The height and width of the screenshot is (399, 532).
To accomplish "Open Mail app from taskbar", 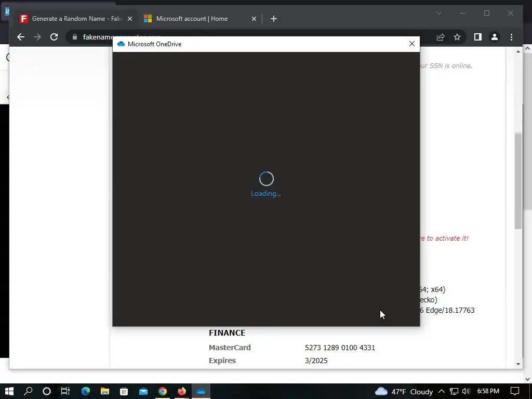I will point(143,391).
